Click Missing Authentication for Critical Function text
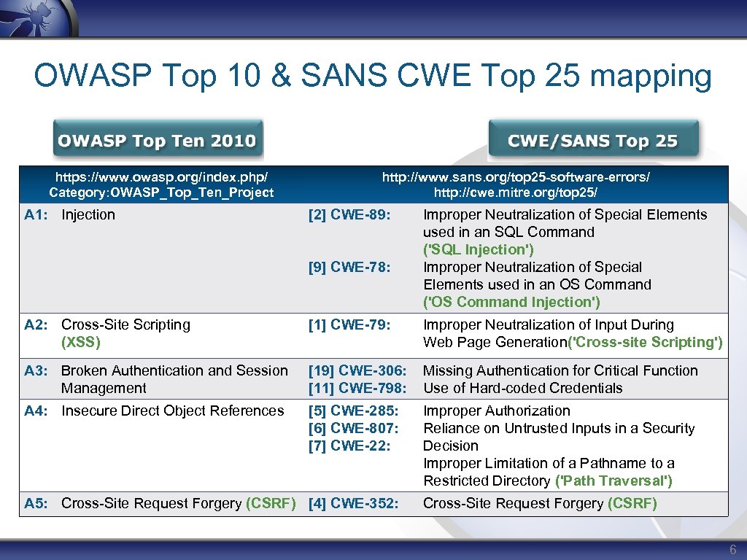 [560, 370]
